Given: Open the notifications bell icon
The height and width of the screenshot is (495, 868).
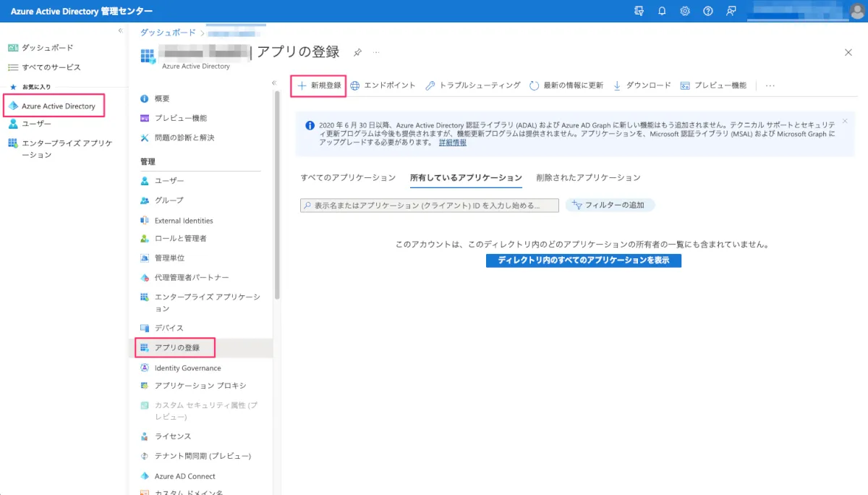Looking at the screenshot, I should [662, 11].
